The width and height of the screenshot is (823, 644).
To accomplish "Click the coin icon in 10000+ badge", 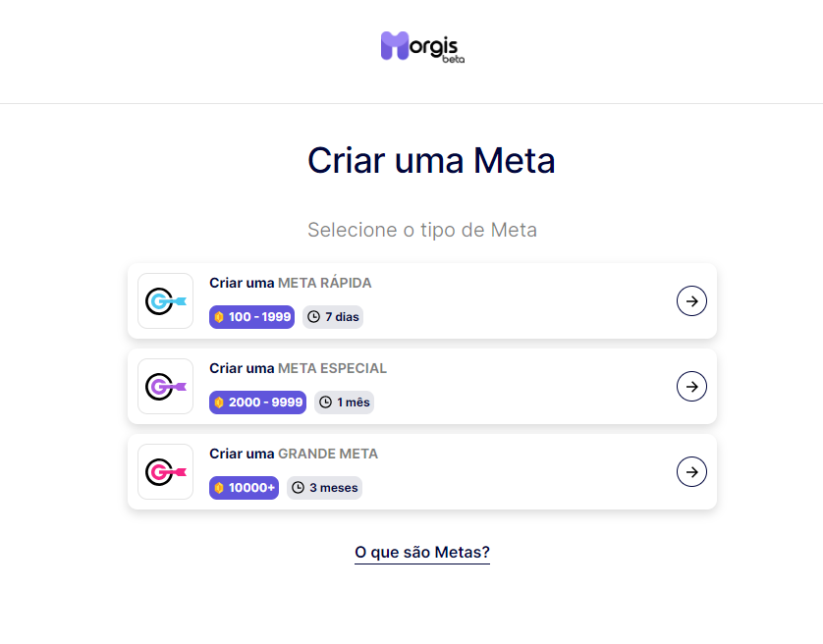I will (x=219, y=488).
